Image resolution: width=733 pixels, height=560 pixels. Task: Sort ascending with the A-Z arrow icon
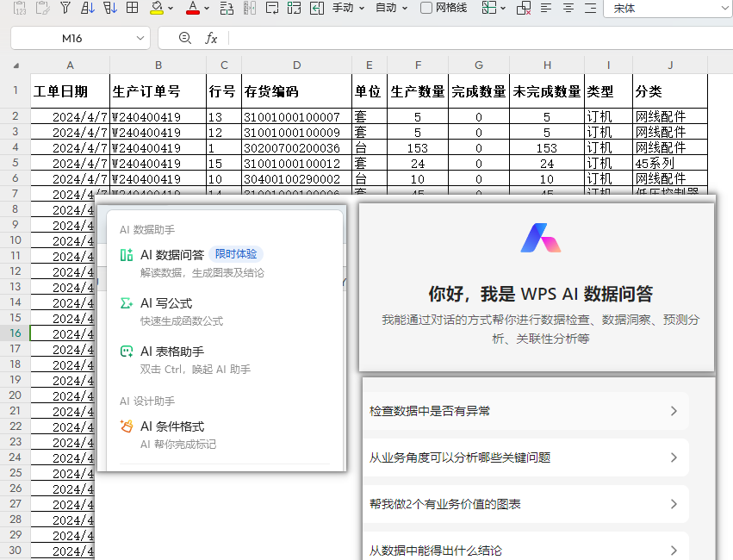(x=87, y=8)
